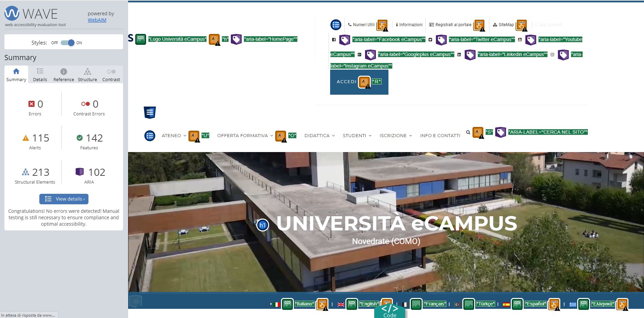Click the Contrast Errors icon
The height and width of the screenshot is (318, 644).
pos(85,104)
